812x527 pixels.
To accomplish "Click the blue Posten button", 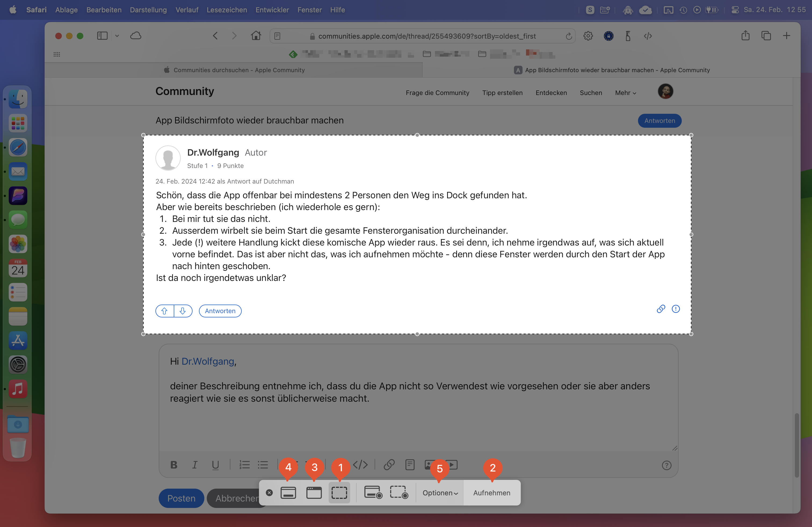I will pyautogui.click(x=181, y=498).
